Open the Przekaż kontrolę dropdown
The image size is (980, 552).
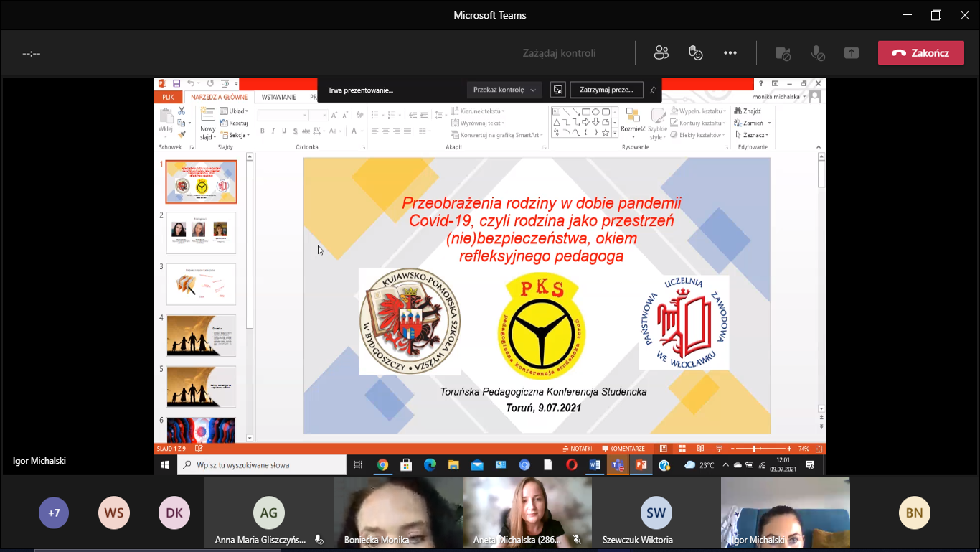pos(505,90)
